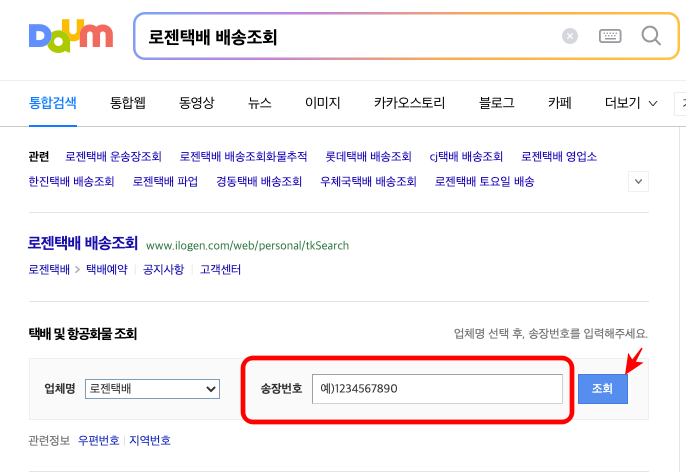This screenshot has height=472, width=686.
Task: Clear the search box with the X icon
Action: [x=570, y=36]
